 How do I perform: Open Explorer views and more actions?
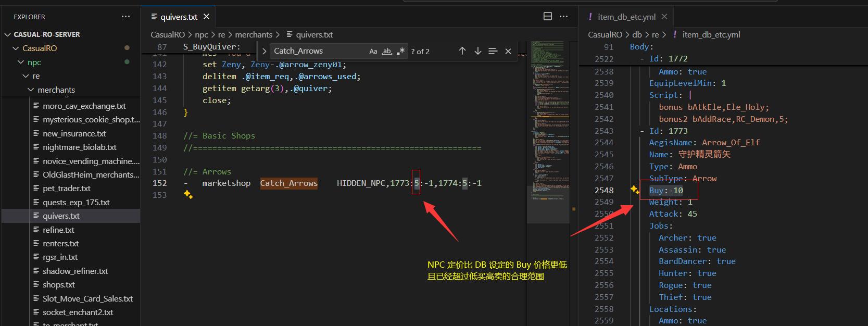tap(125, 17)
